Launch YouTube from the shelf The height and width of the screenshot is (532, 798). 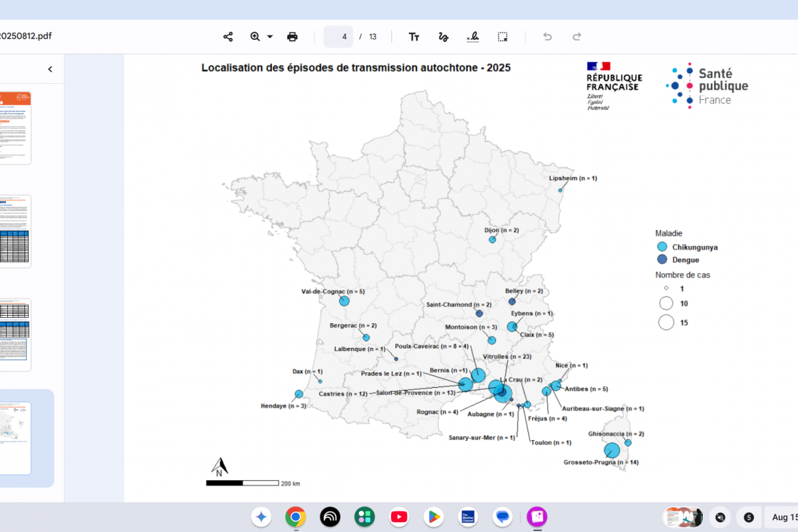tap(399, 517)
